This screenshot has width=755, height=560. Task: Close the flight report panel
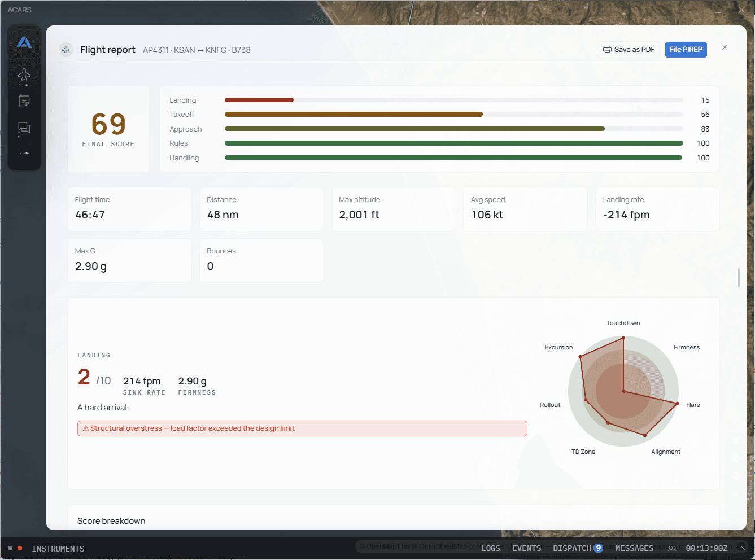pyautogui.click(x=725, y=47)
